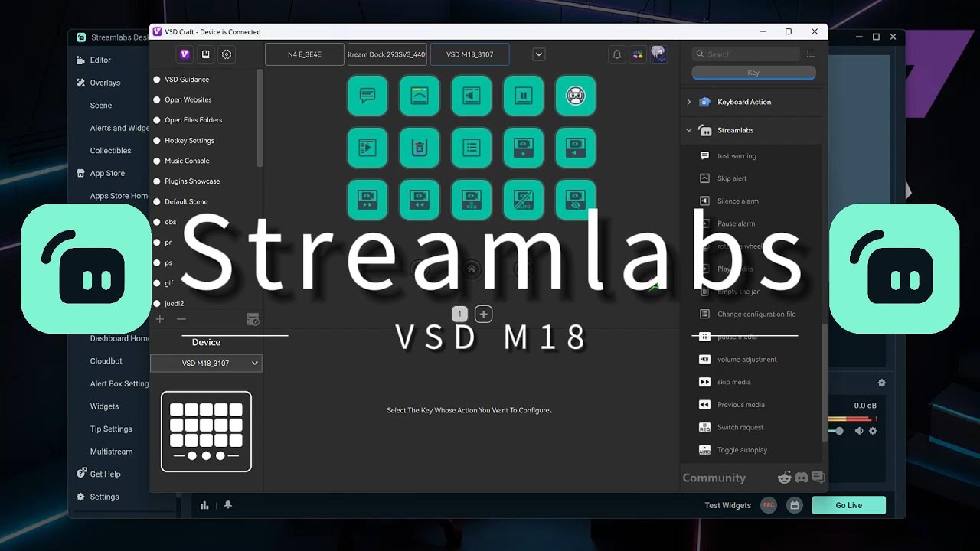Open the device tabs overflow chevron
This screenshot has height=551, width=980.
tap(539, 54)
